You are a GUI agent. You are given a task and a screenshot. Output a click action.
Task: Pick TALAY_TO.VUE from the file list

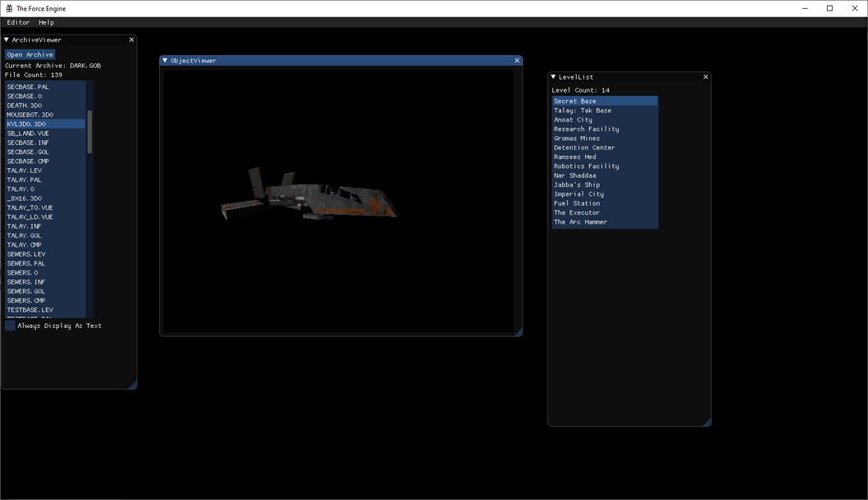click(x=45, y=208)
